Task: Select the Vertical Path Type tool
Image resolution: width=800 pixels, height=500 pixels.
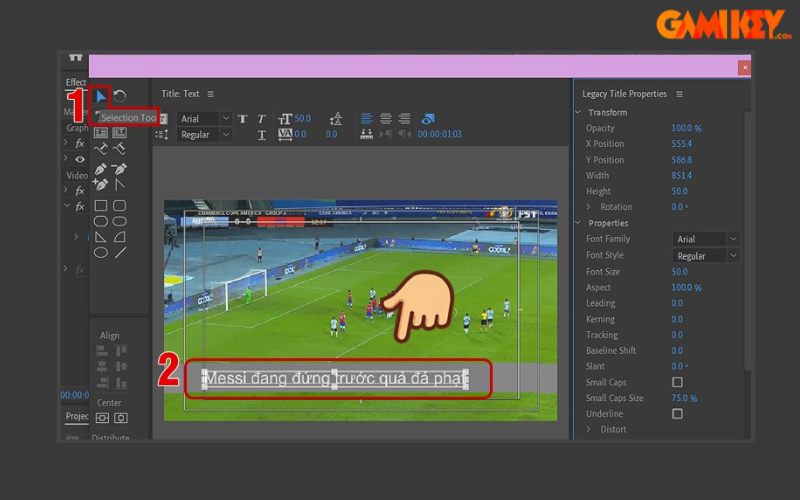Action: pyautogui.click(x=119, y=149)
